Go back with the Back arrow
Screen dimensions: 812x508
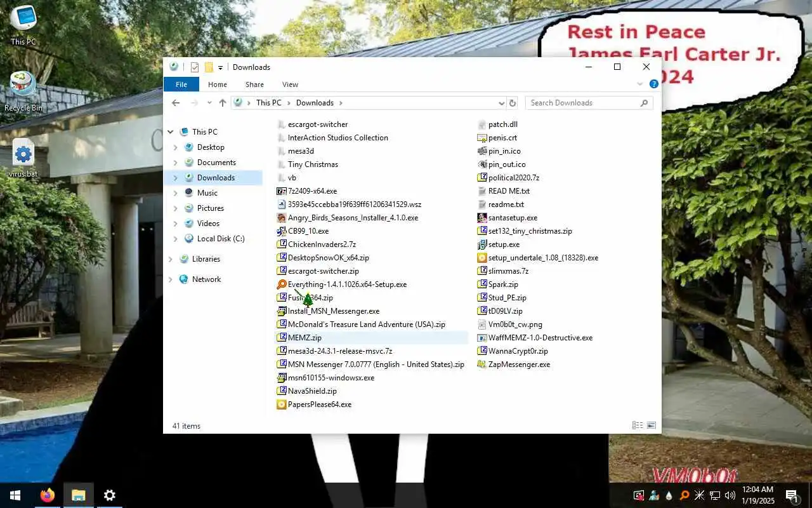click(176, 103)
